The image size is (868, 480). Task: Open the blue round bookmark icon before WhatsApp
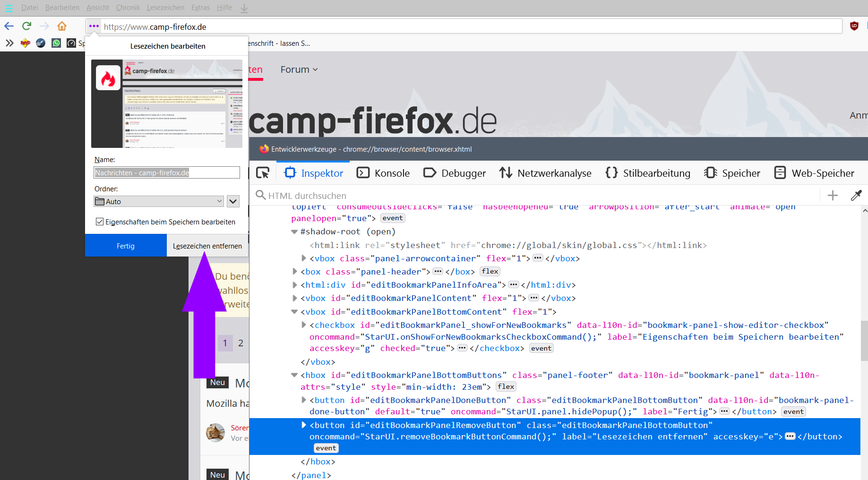click(x=41, y=43)
